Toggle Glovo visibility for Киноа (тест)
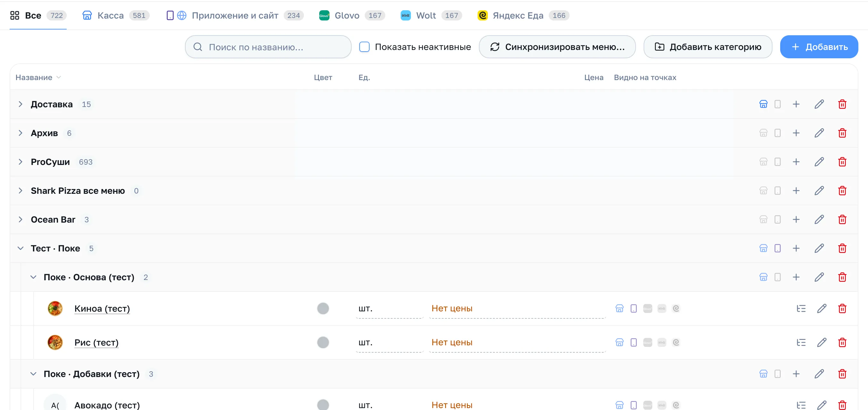 (647, 308)
